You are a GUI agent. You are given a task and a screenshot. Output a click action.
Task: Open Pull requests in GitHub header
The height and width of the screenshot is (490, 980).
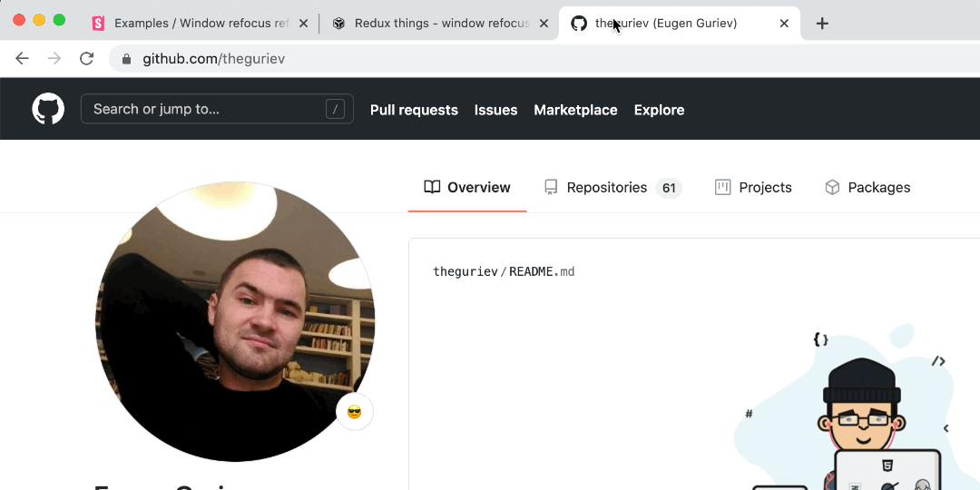click(x=414, y=110)
